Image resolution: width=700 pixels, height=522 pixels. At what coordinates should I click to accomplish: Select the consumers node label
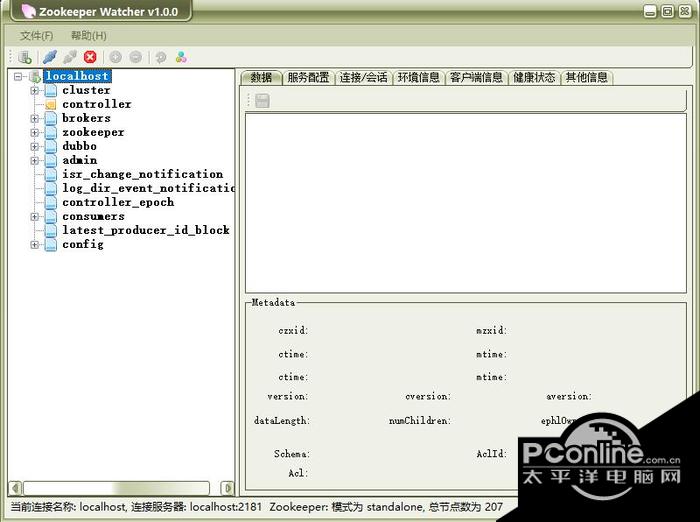(93, 217)
